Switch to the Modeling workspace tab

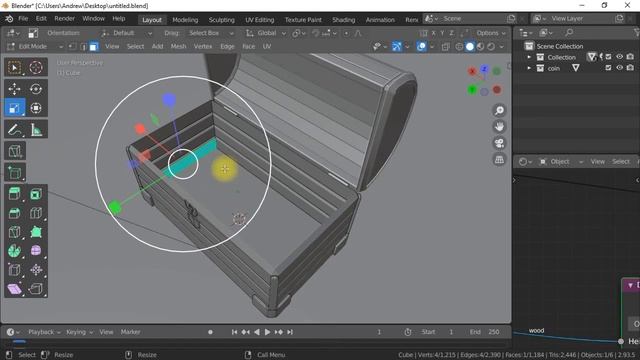[185, 20]
